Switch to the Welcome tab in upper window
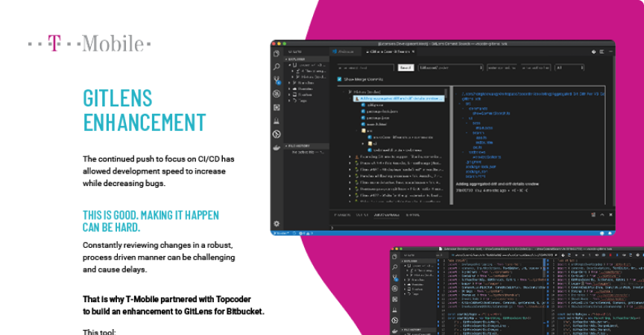Screen dimensions: 644x335 tap(344, 51)
